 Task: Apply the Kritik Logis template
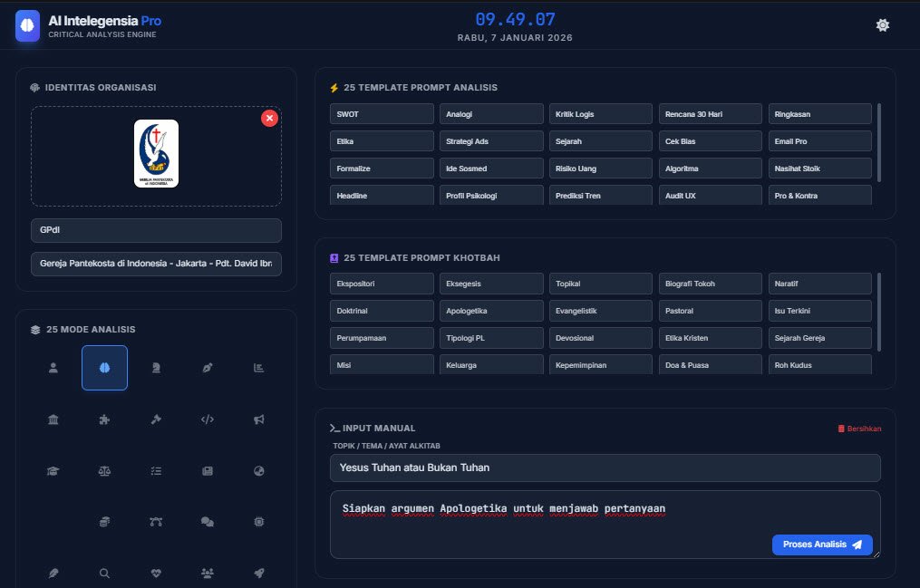(x=601, y=114)
